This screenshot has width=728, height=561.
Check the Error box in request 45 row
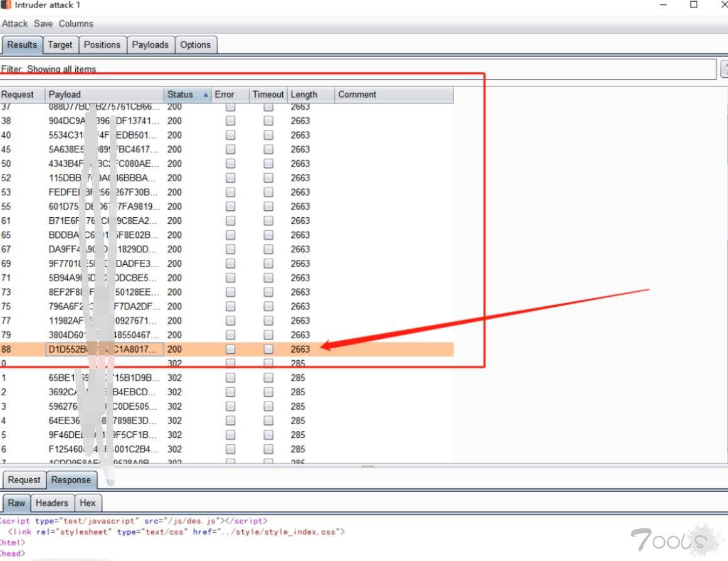coord(230,149)
